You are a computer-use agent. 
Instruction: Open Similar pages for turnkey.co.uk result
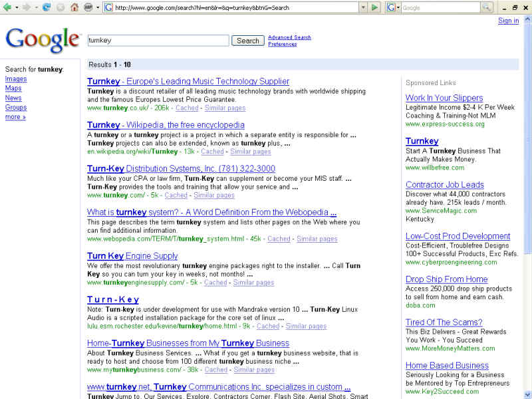[225, 108]
